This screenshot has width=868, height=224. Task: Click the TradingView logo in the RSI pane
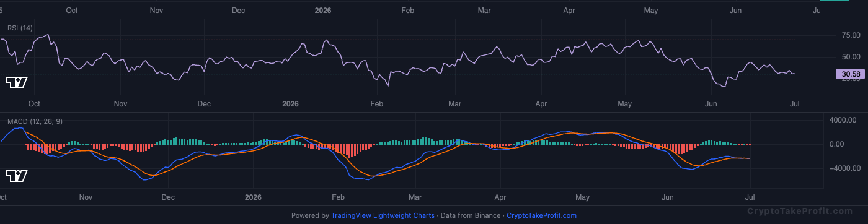click(17, 82)
